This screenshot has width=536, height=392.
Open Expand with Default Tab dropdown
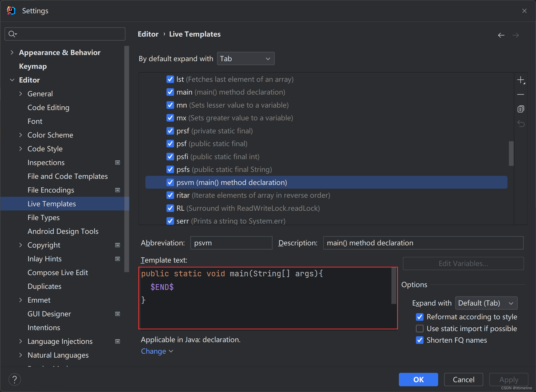(x=485, y=303)
